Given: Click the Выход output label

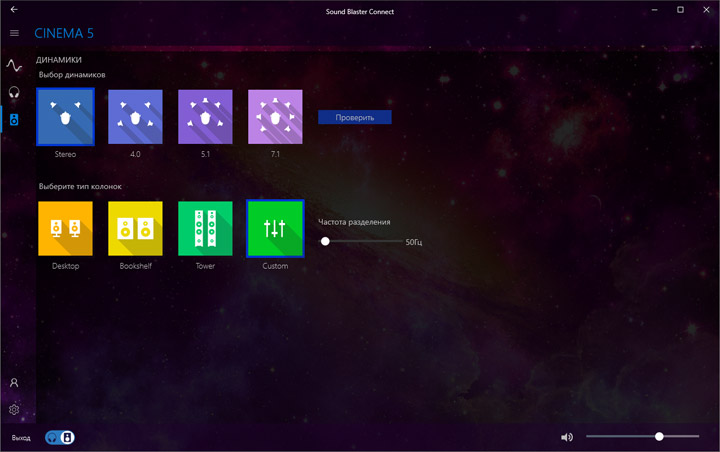Looking at the screenshot, I should pos(21,438).
